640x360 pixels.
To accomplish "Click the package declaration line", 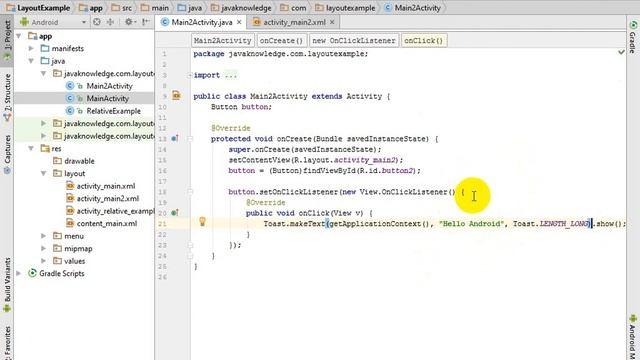I will pos(280,54).
